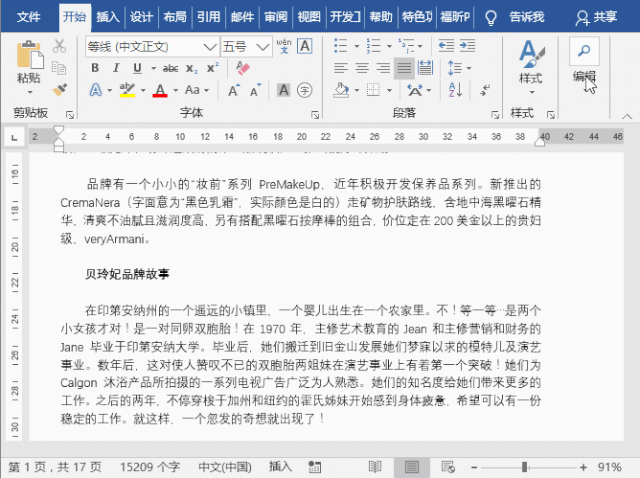Align text right

coord(383,68)
